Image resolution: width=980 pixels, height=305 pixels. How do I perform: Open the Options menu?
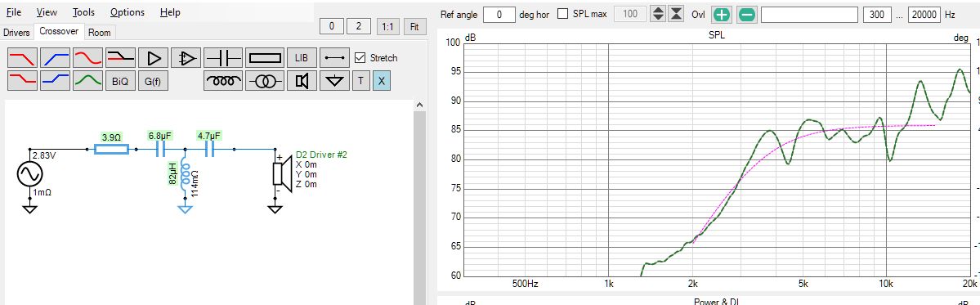127,12
